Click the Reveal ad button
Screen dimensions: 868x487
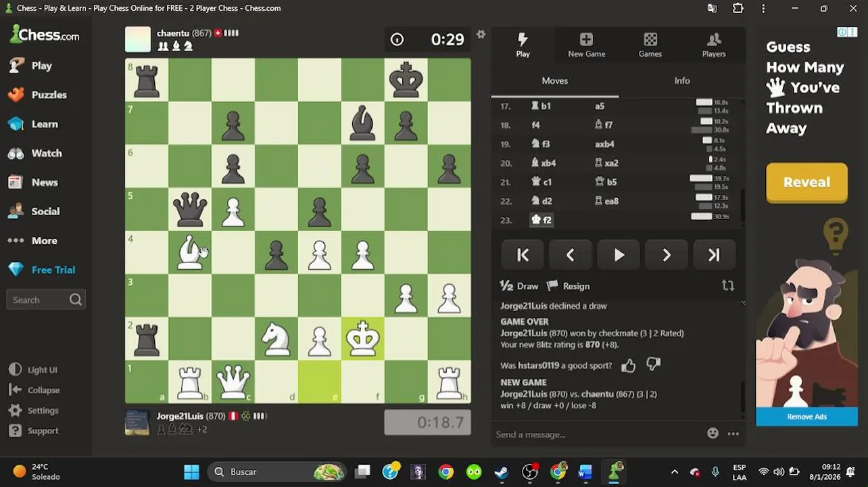click(806, 182)
